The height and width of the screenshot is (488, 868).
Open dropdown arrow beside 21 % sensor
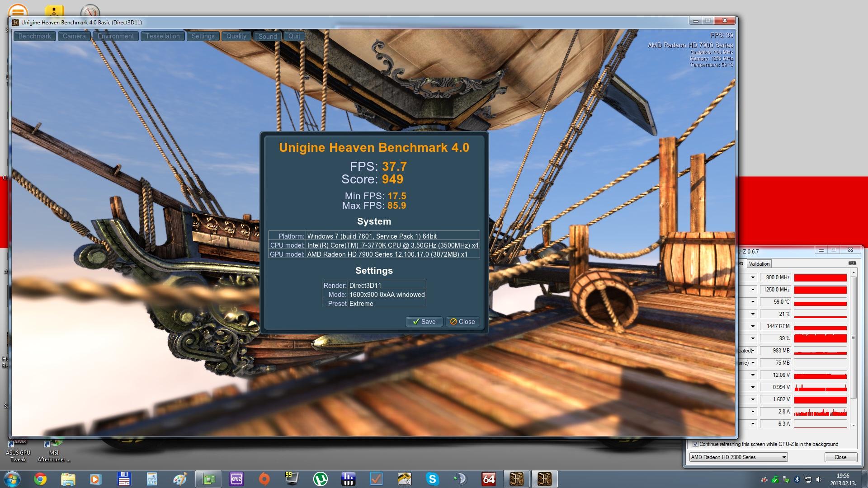(753, 314)
